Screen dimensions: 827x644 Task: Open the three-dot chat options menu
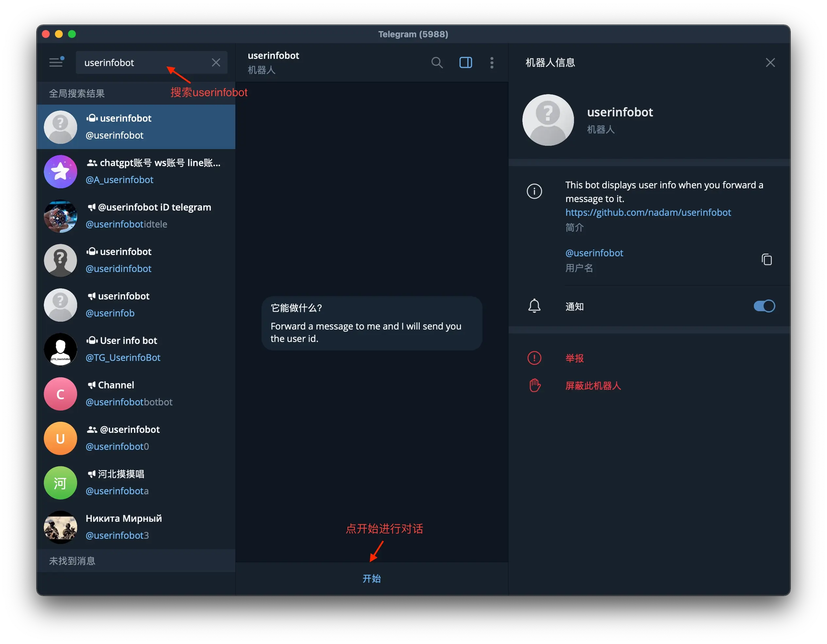(x=492, y=62)
